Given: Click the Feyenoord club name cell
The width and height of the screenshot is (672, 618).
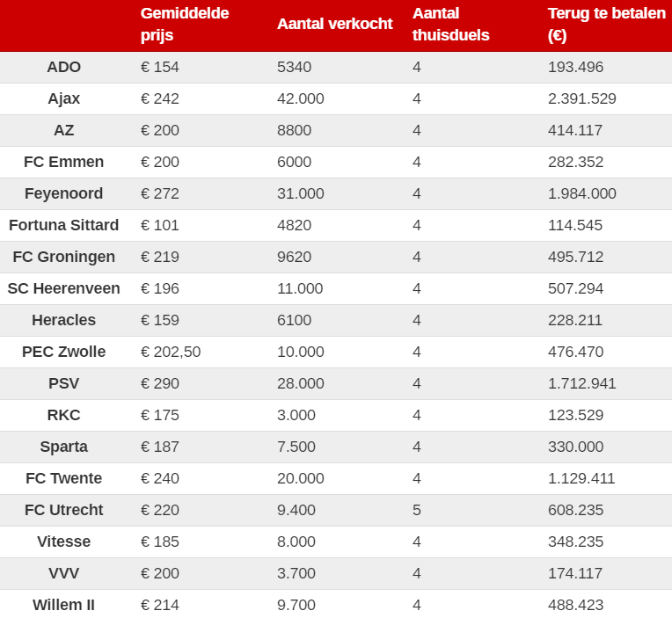Looking at the screenshot, I should tap(64, 193).
